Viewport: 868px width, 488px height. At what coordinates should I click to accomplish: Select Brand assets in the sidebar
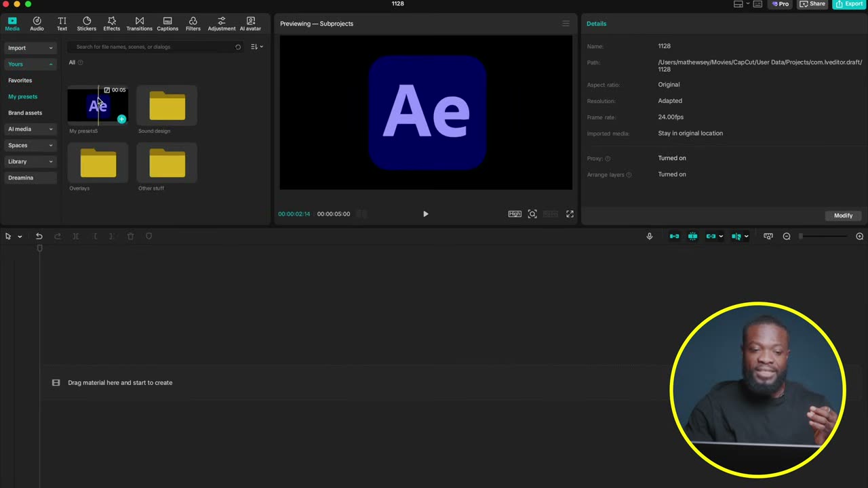point(25,113)
